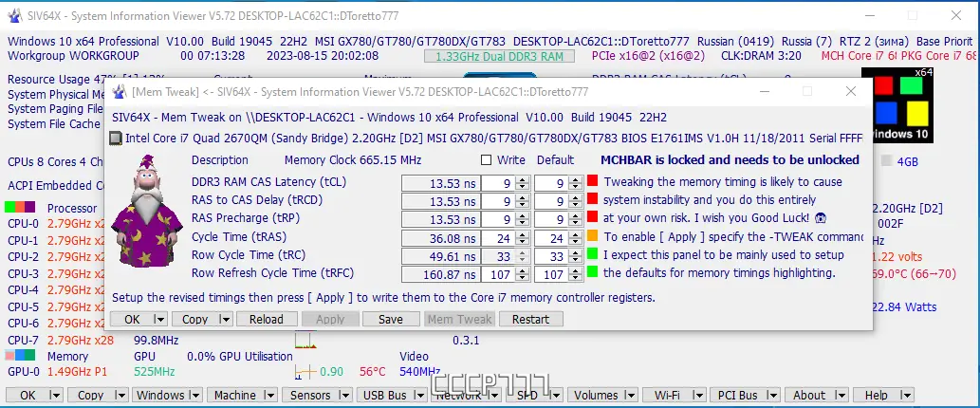Click the tRC Default spinner showing 33
Screen dimensions: 980x408
pos(559,256)
